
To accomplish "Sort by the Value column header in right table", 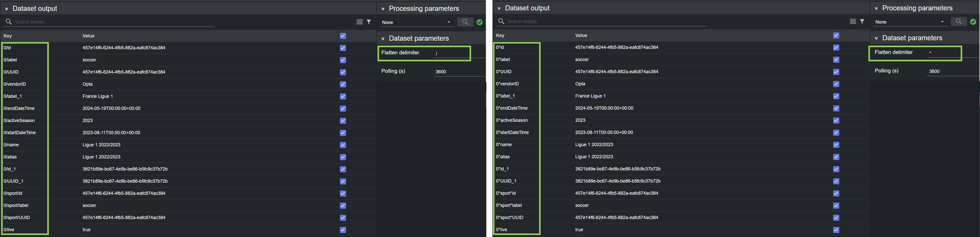I will tap(581, 35).
